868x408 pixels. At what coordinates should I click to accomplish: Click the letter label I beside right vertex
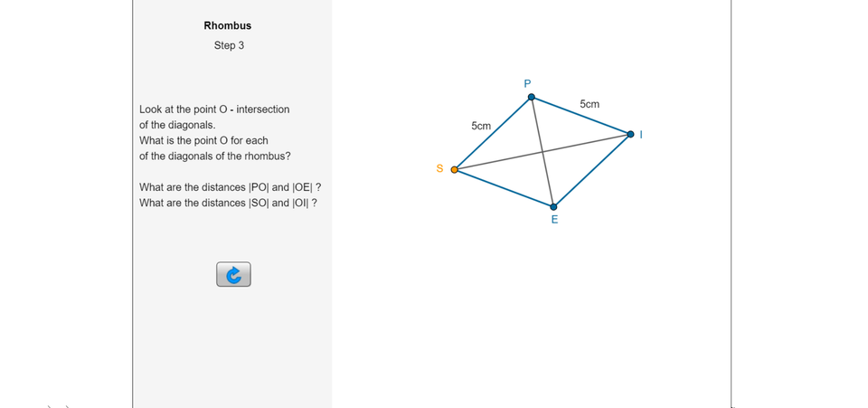tap(641, 135)
